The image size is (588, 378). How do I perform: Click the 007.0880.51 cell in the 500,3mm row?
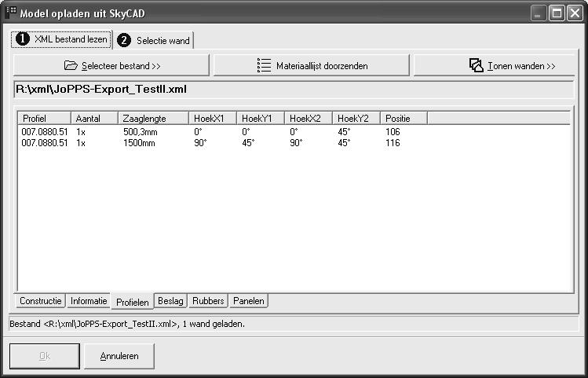click(x=45, y=132)
